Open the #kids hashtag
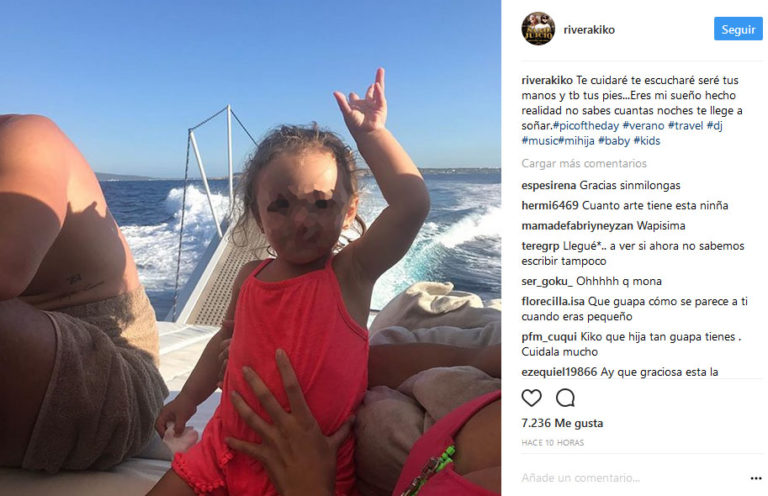This screenshot has height=496, width=768. pyautogui.click(x=647, y=141)
